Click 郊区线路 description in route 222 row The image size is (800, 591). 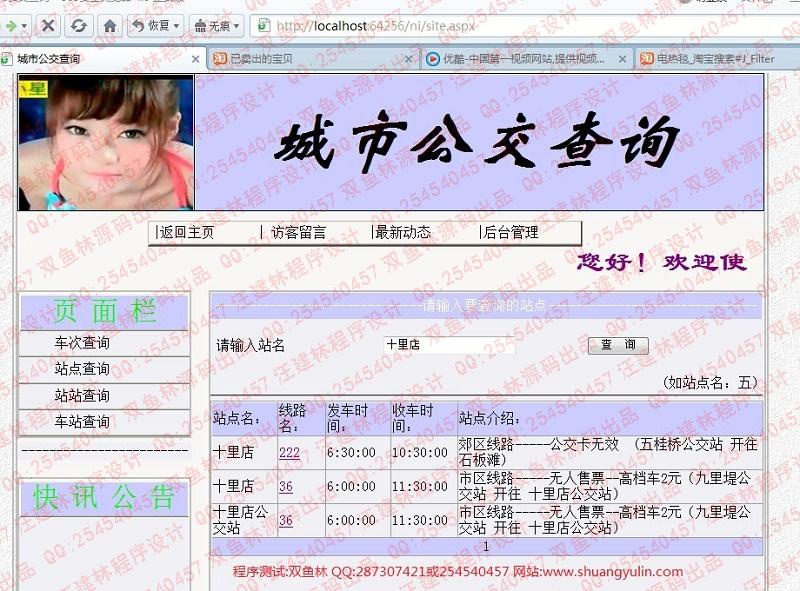(x=608, y=452)
